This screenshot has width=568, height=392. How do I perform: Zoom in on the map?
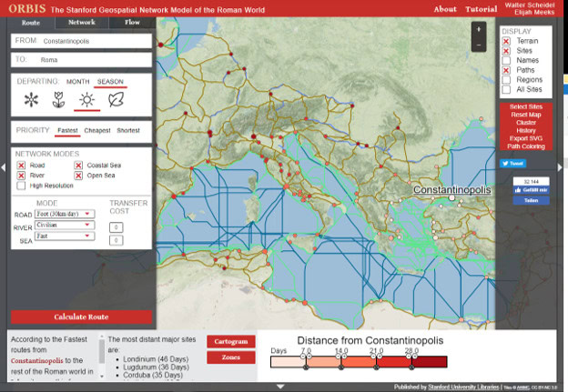(479, 30)
